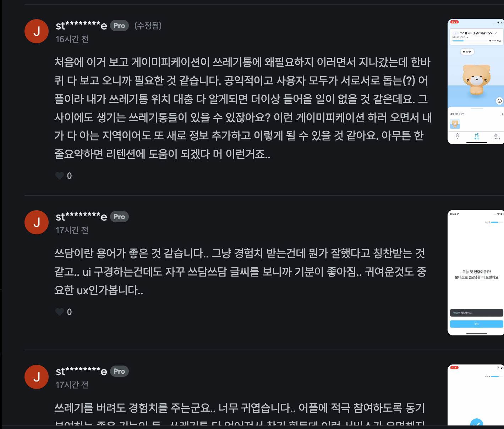504x429 pixels.
Task: Click the 16시간 전 timestamp
Action: [72, 39]
